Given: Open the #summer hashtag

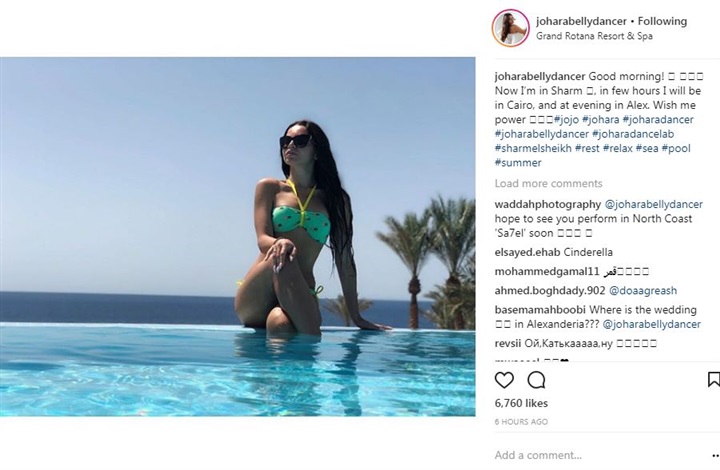Looking at the screenshot, I should [518, 162].
